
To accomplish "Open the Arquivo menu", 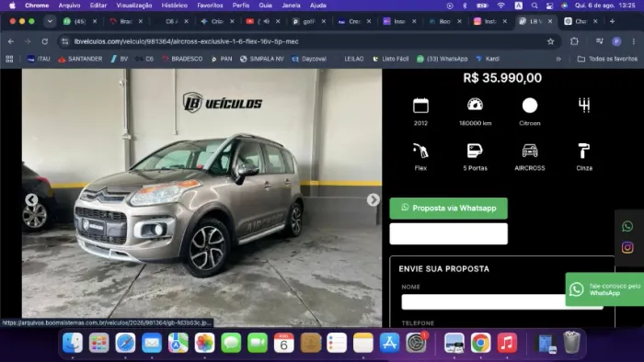I will point(69,6).
